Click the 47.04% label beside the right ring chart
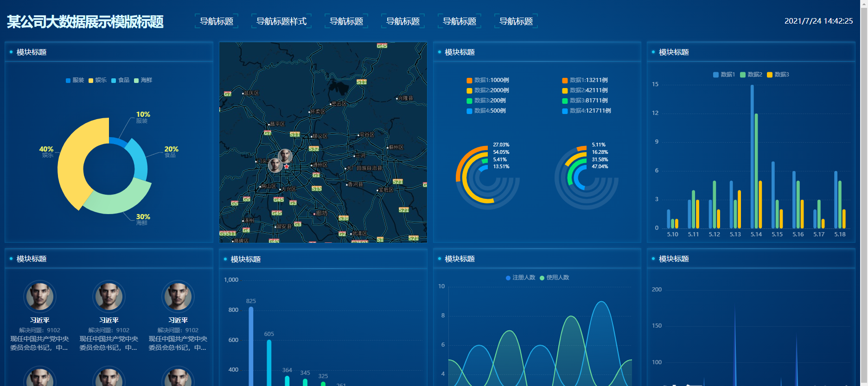Image resolution: width=868 pixels, height=386 pixels. click(600, 166)
